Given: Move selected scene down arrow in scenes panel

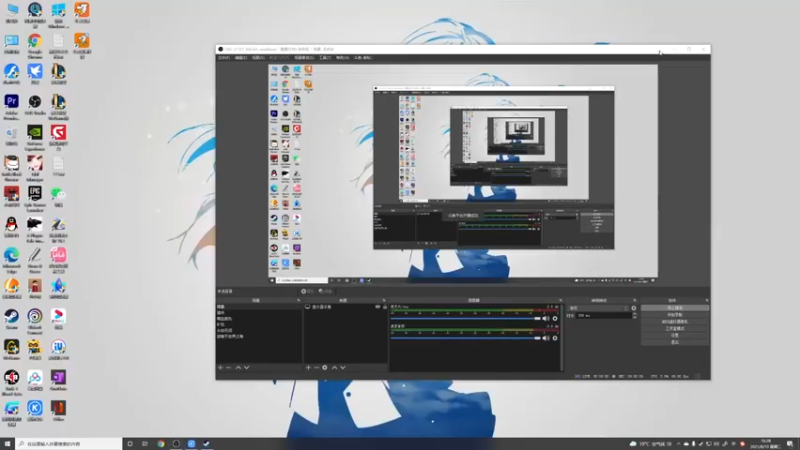Looking at the screenshot, I should point(246,367).
